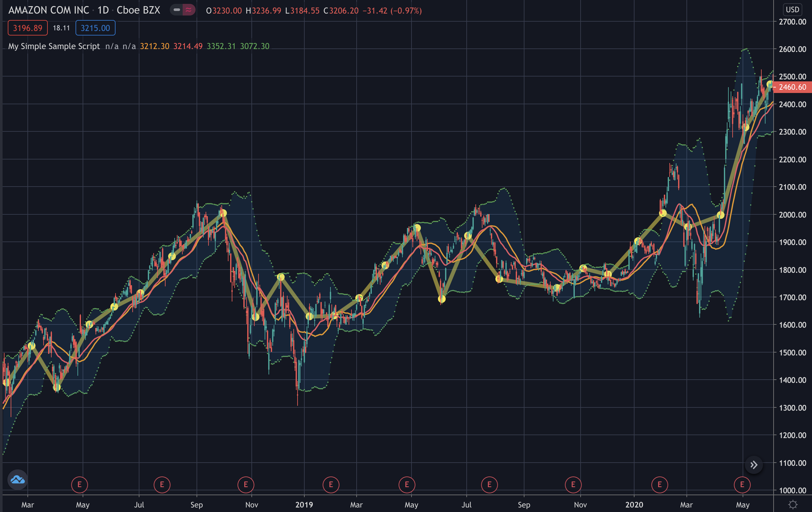Click the 2300.00 price axis label
The width and height of the screenshot is (812, 512).
(x=792, y=132)
